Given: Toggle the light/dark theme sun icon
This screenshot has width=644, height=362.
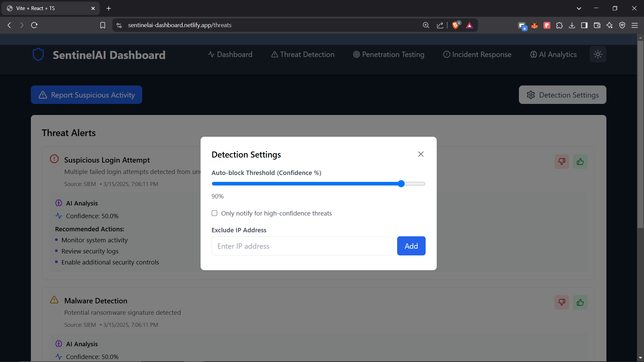Looking at the screenshot, I should point(598,54).
